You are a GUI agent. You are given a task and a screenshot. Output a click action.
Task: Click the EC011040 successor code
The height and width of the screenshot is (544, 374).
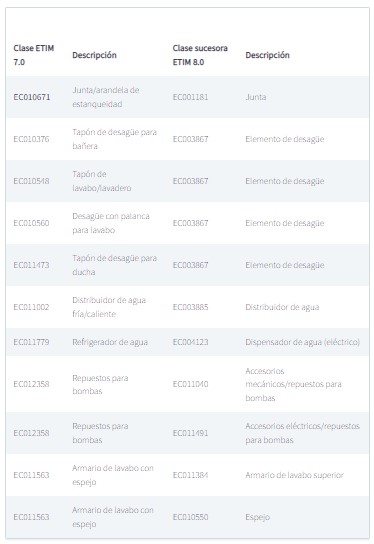click(x=190, y=384)
